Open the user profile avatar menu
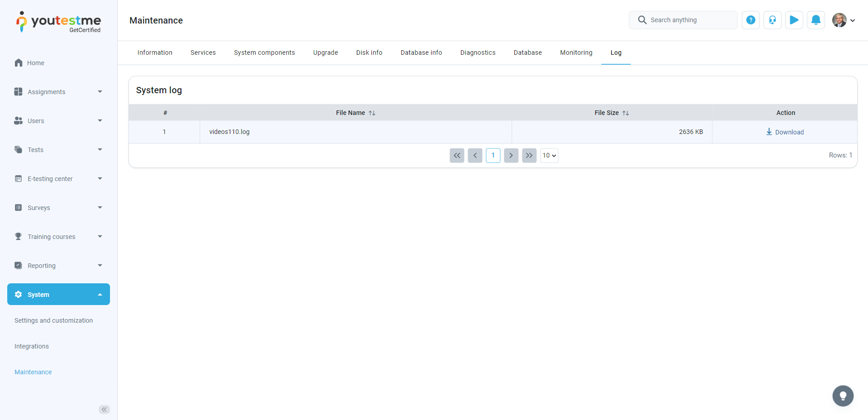This screenshot has width=868, height=420. [x=843, y=20]
